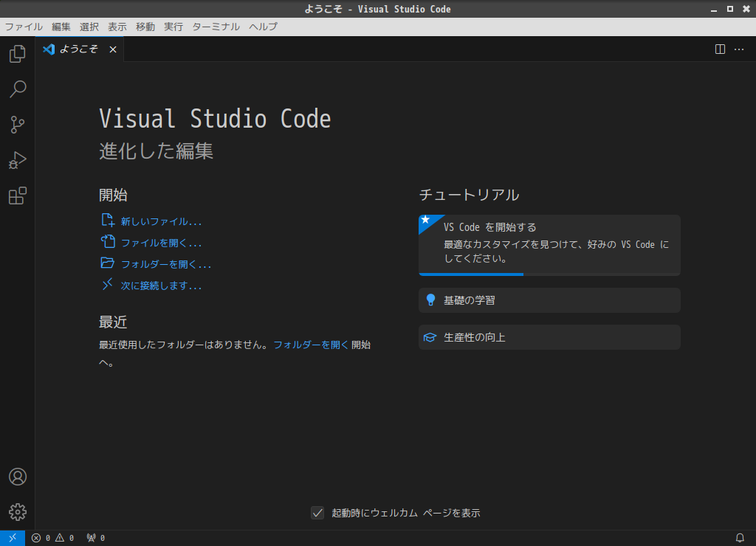Open the 実行 menu
The height and width of the screenshot is (546, 756).
coord(173,27)
